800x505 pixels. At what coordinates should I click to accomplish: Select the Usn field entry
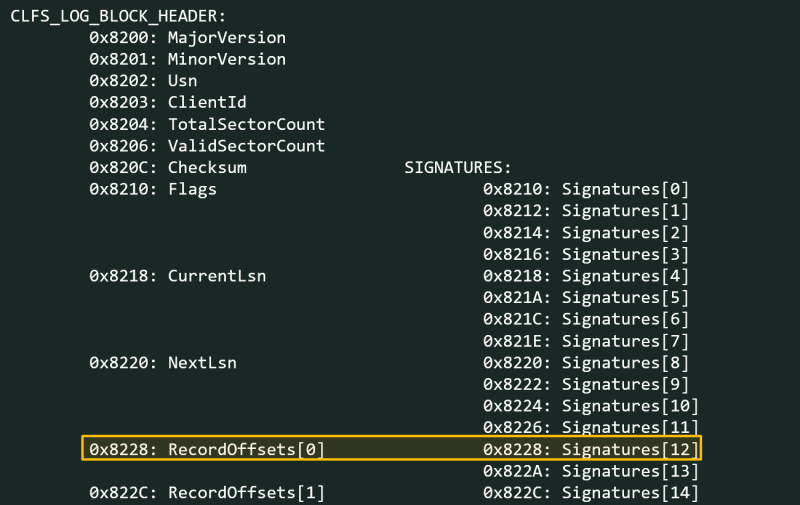click(143, 81)
